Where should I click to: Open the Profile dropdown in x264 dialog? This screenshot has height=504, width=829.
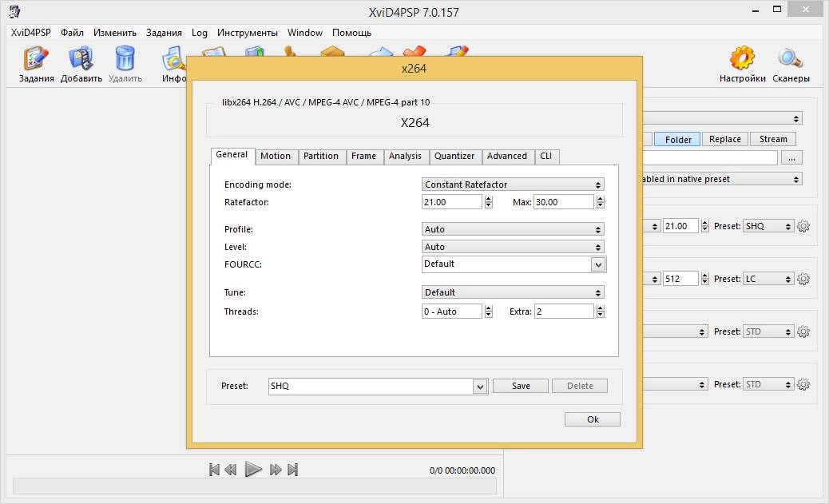coord(513,229)
